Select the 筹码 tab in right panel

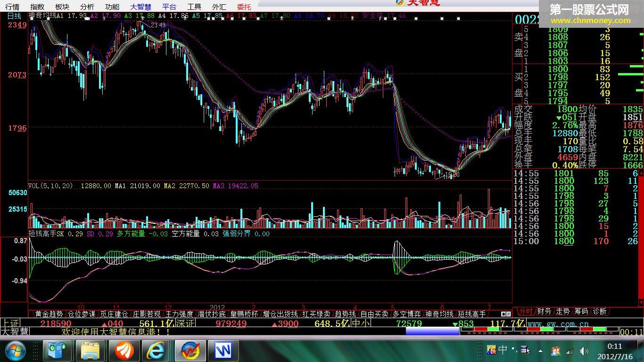(581, 311)
